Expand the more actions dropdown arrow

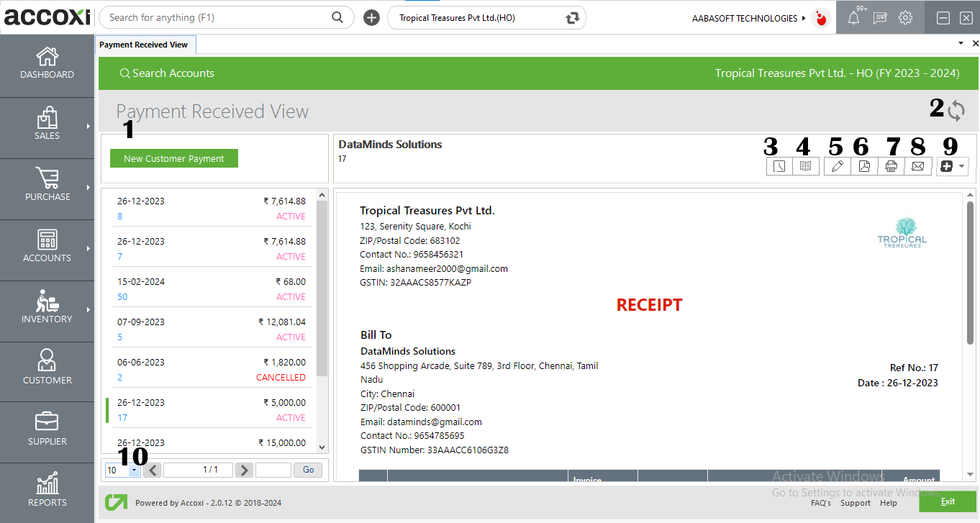pyautogui.click(x=961, y=166)
